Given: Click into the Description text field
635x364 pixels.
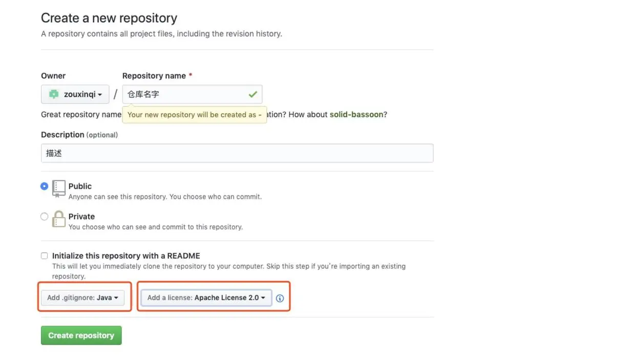Looking at the screenshot, I should click(237, 153).
